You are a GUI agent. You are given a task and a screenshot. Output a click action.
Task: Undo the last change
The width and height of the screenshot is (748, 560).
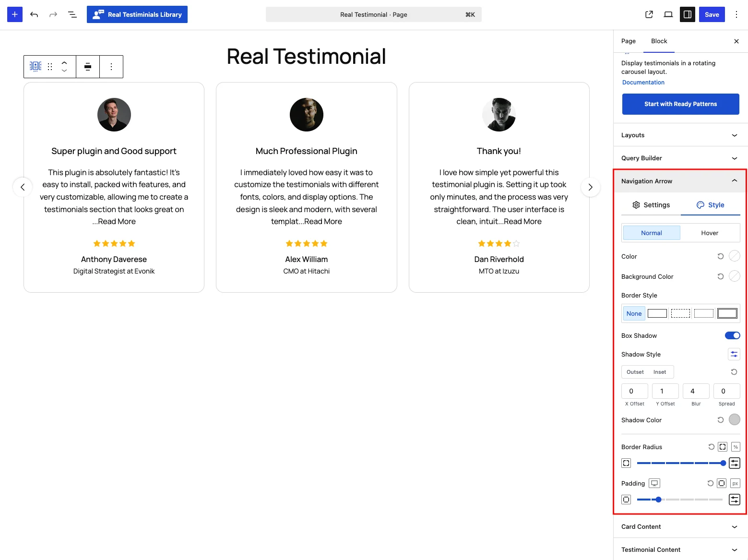click(34, 14)
